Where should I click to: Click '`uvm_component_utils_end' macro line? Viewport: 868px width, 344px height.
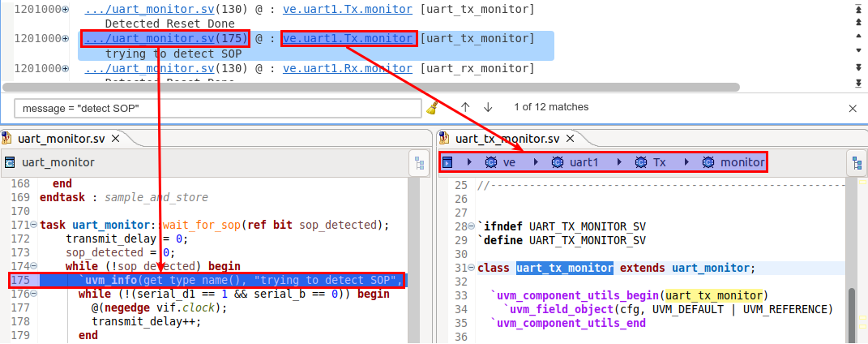[568, 322]
